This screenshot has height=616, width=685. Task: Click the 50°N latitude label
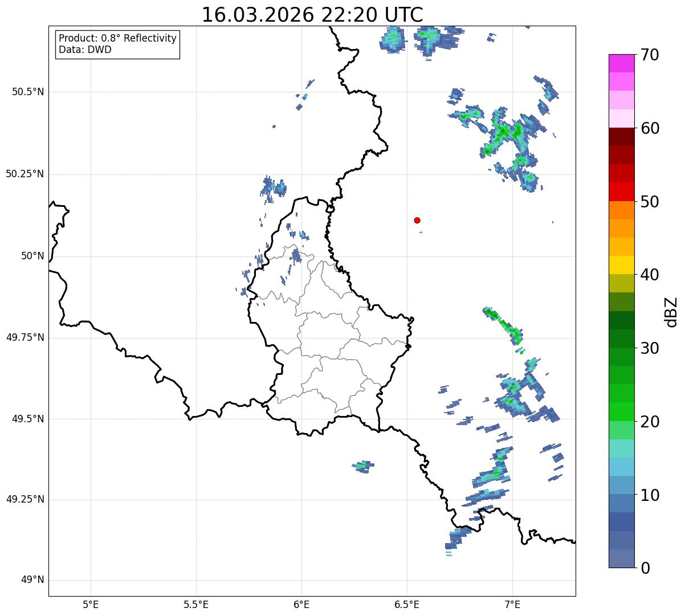(x=32, y=256)
